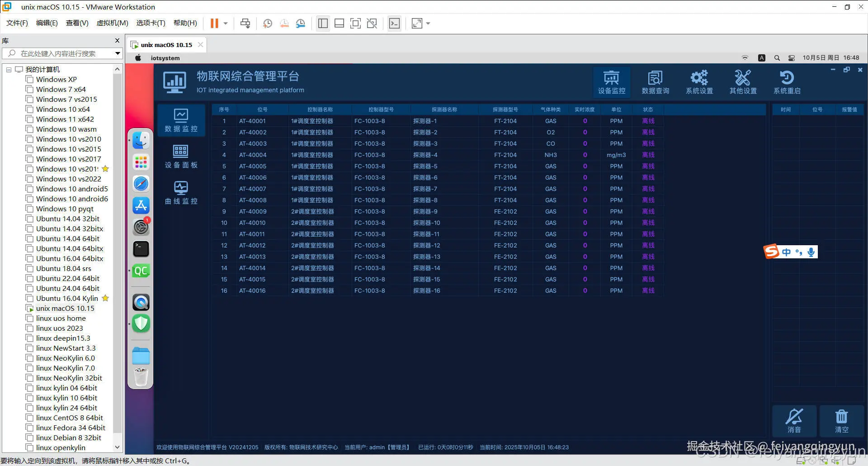Click the Unity mode toolbar icon
868x466 pixels.
[x=372, y=23]
